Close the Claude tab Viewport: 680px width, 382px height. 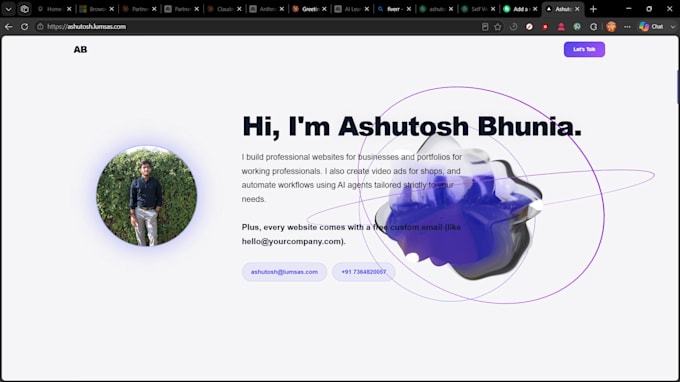coord(239,9)
